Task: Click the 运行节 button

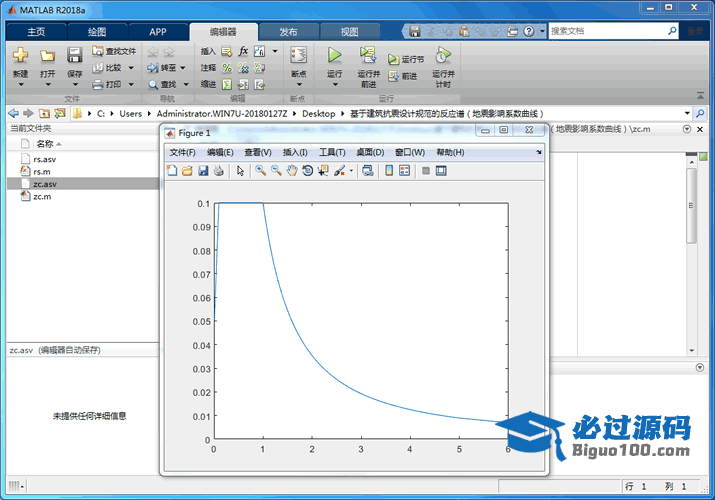Action: 407,59
